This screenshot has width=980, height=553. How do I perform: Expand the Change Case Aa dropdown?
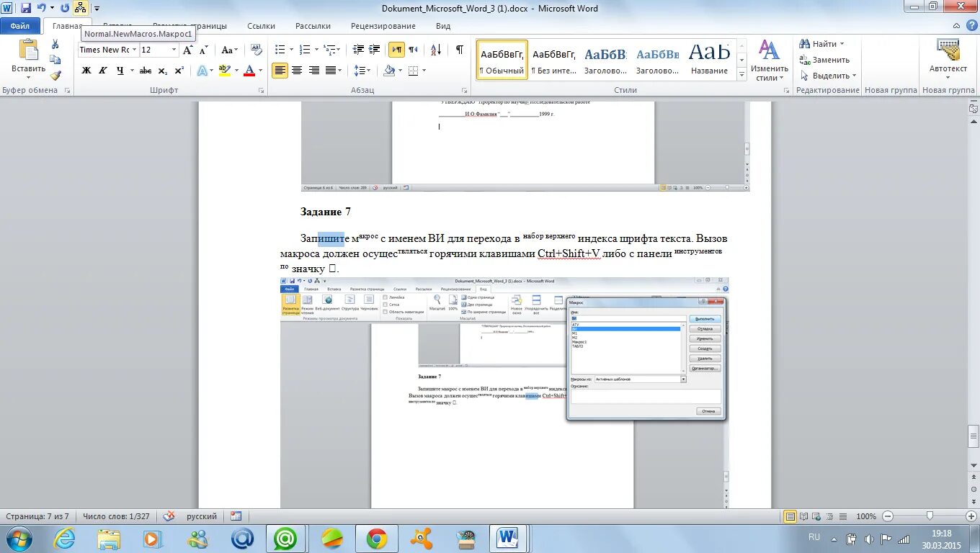[229, 50]
